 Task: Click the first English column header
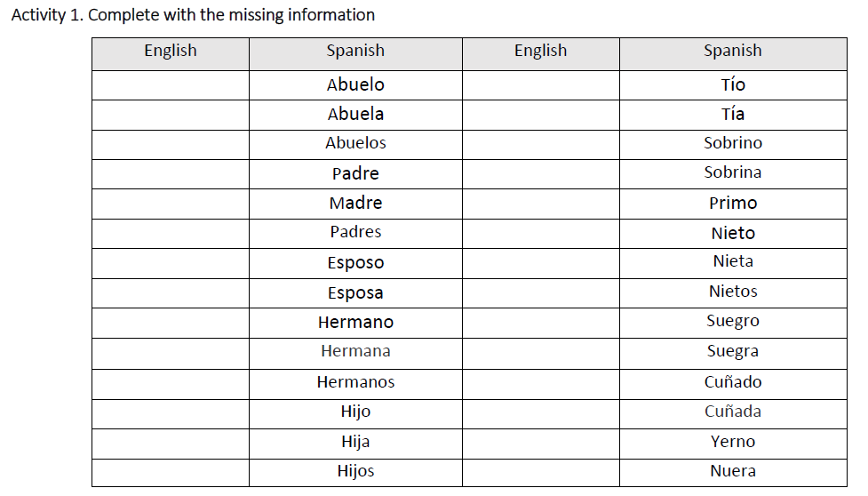click(170, 52)
